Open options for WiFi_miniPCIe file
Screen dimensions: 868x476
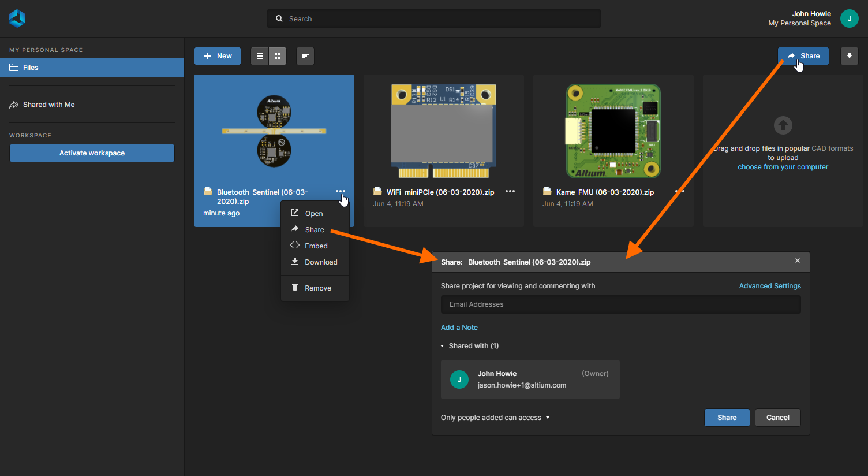click(x=510, y=192)
